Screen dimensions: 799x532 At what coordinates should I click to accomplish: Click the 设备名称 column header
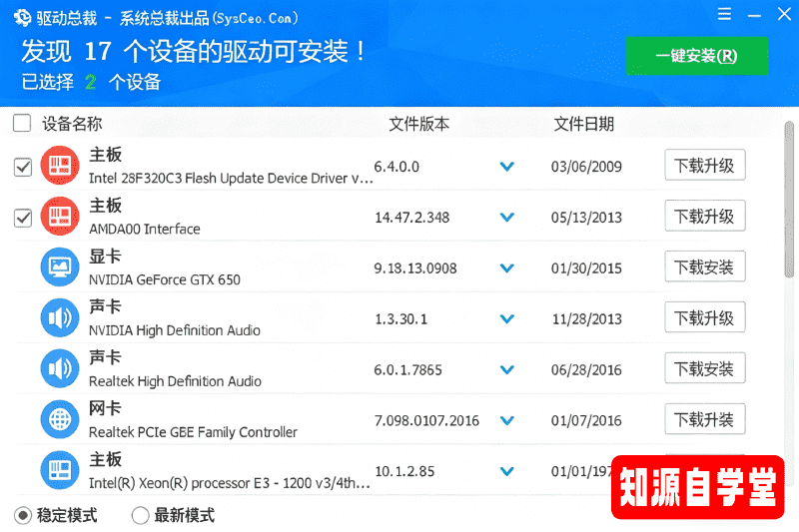pyautogui.click(x=72, y=124)
